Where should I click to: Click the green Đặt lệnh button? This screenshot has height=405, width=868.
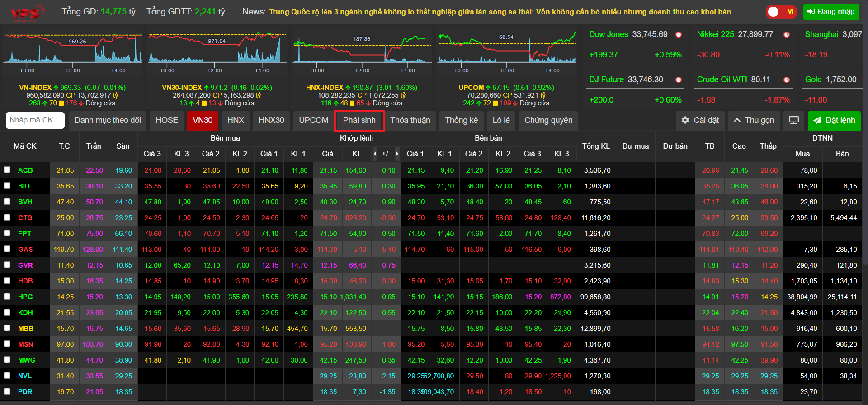point(834,120)
